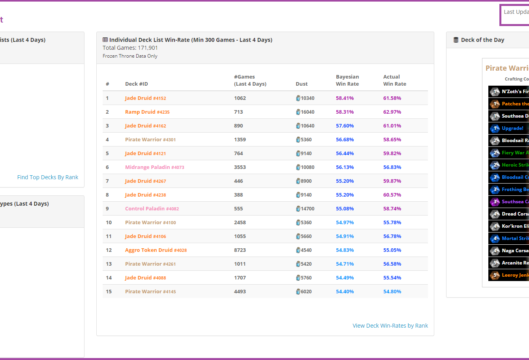Image resolution: width=529 pixels, height=360 pixels.
Task: Click the Leeroy Jenkins card mana icon
Action: pyautogui.click(x=495, y=275)
